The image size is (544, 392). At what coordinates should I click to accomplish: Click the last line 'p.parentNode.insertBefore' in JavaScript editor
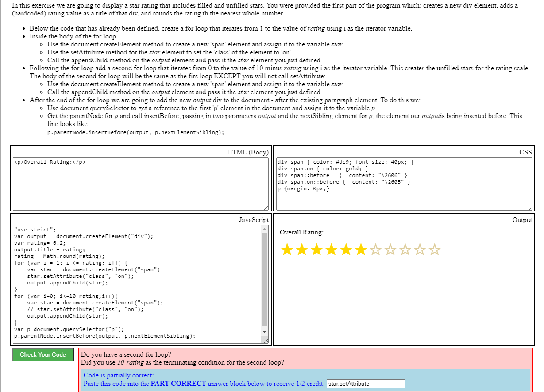tap(105, 336)
